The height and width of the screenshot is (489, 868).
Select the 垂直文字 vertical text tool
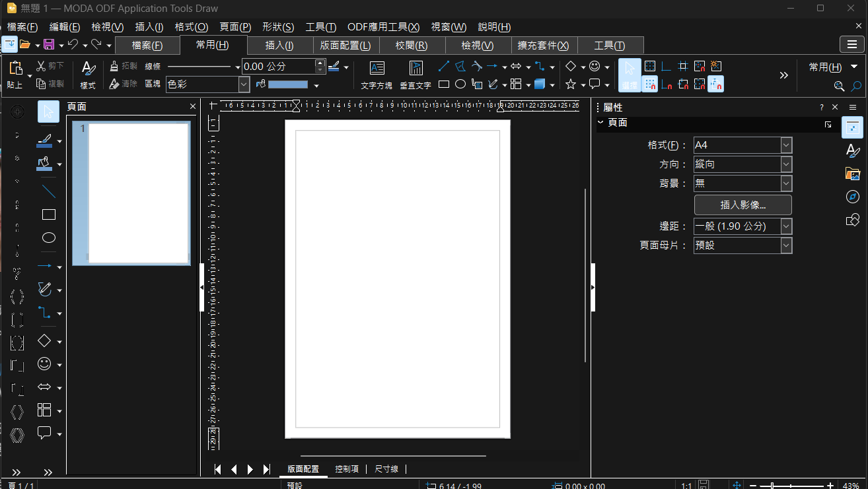(x=416, y=75)
